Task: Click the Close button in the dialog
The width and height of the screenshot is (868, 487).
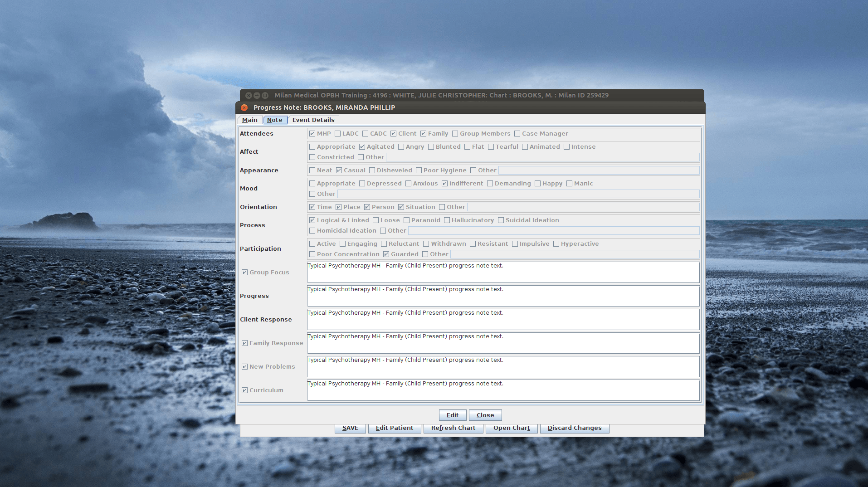Action: click(x=485, y=415)
